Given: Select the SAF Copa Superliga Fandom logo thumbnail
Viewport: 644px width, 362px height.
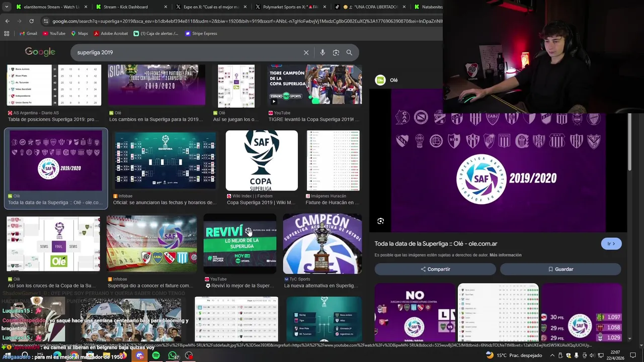Looking at the screenshot, I should 262,160.
